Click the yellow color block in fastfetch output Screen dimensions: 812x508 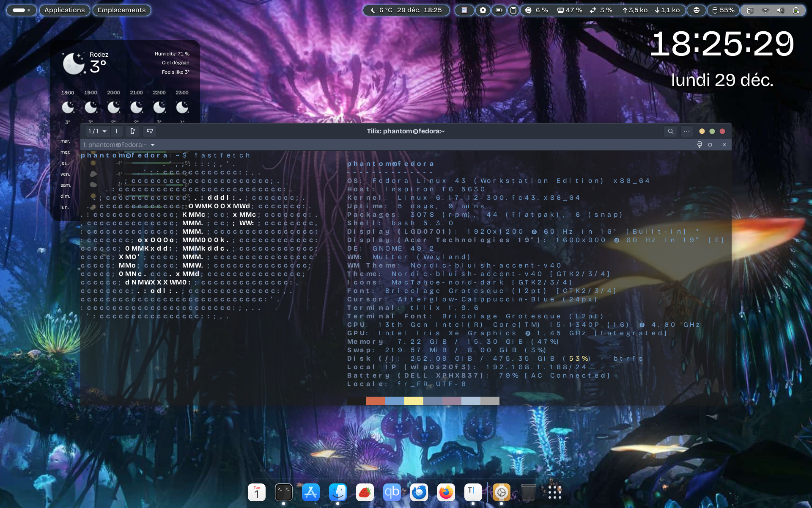coord(413,401)
